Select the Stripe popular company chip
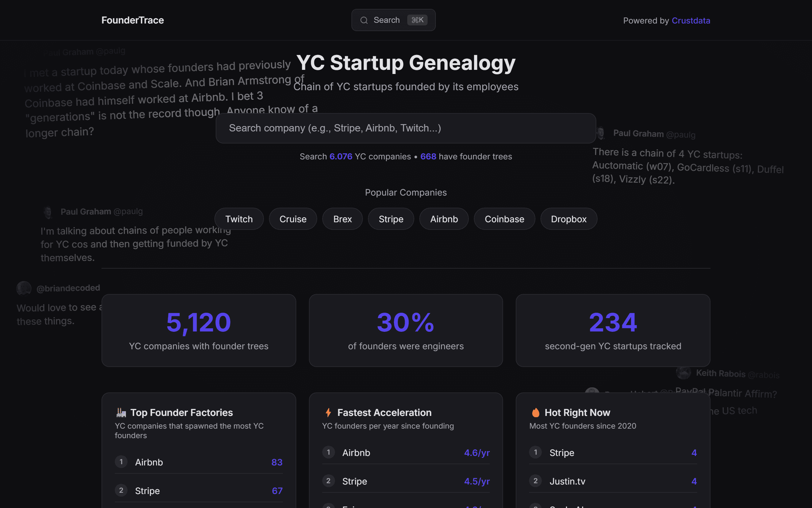Viewport: 812px width, 508px height. point(391,219)
